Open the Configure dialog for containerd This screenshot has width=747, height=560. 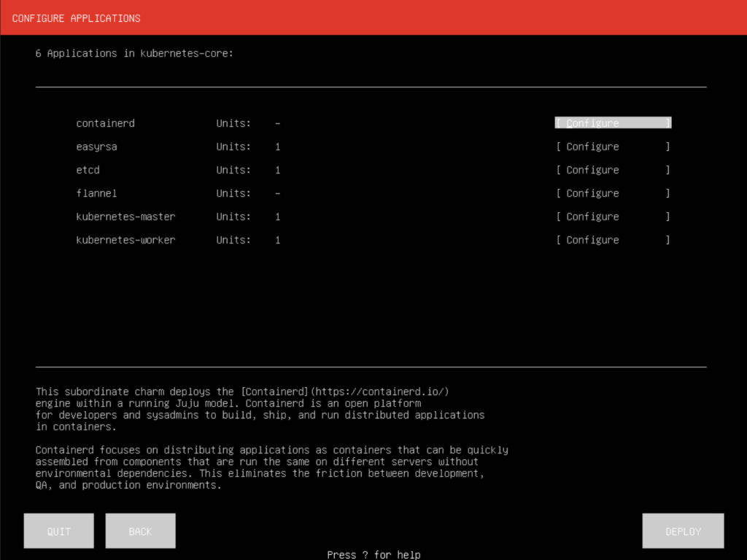pyautogui.click(x=612, y=122)
